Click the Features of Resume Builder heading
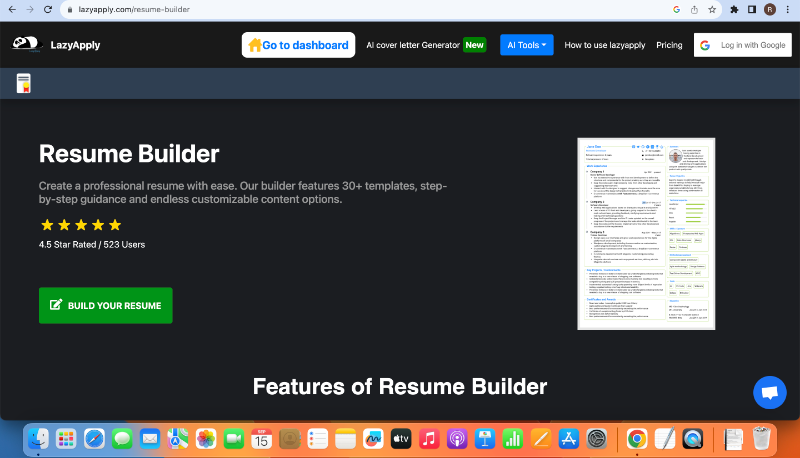Viewport: 800px width, 458px height. coord(400,386)
